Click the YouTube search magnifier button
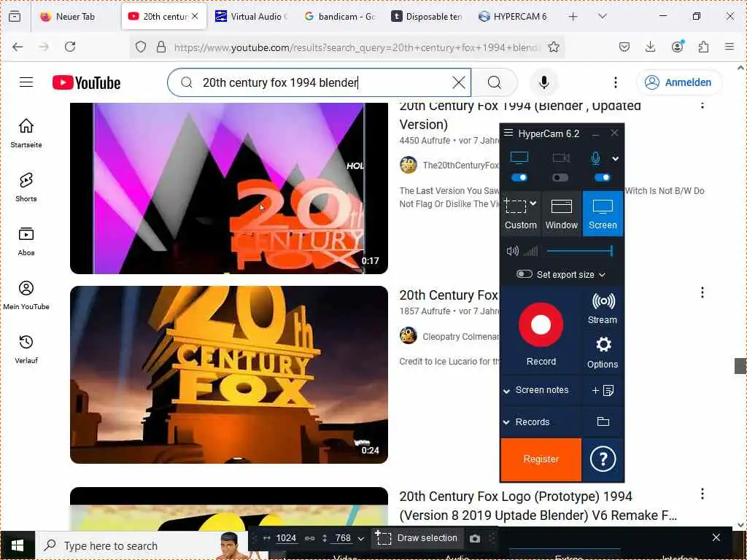The width and height of the screenshot is (747, 560). 494,82
